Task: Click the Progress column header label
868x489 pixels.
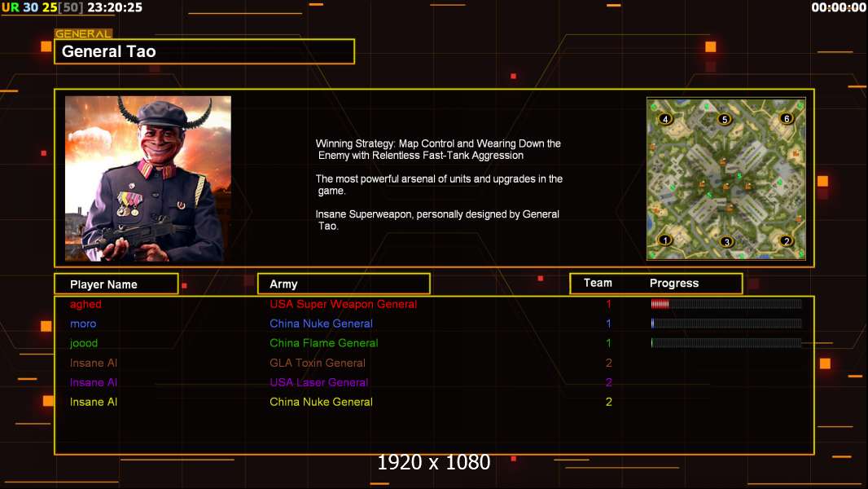Action: pyautogui.click(x=673, y=283)
